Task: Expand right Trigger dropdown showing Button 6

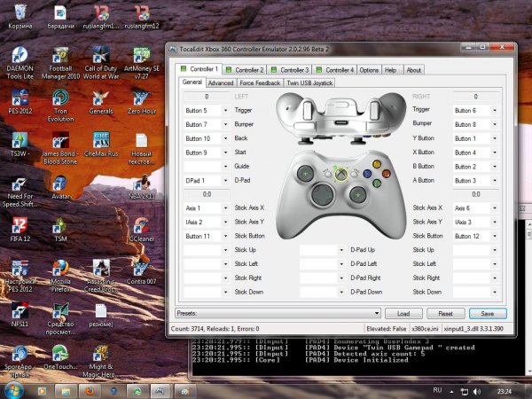Action: point(495,110)
